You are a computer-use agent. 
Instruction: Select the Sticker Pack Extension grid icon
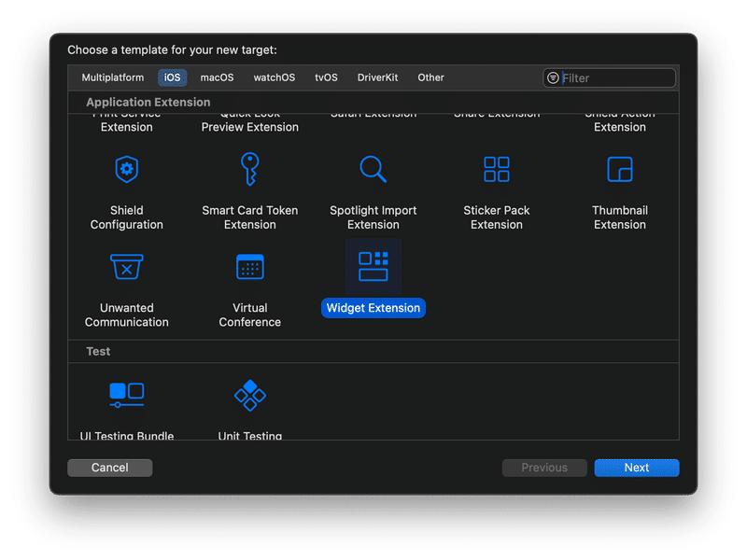497,170
